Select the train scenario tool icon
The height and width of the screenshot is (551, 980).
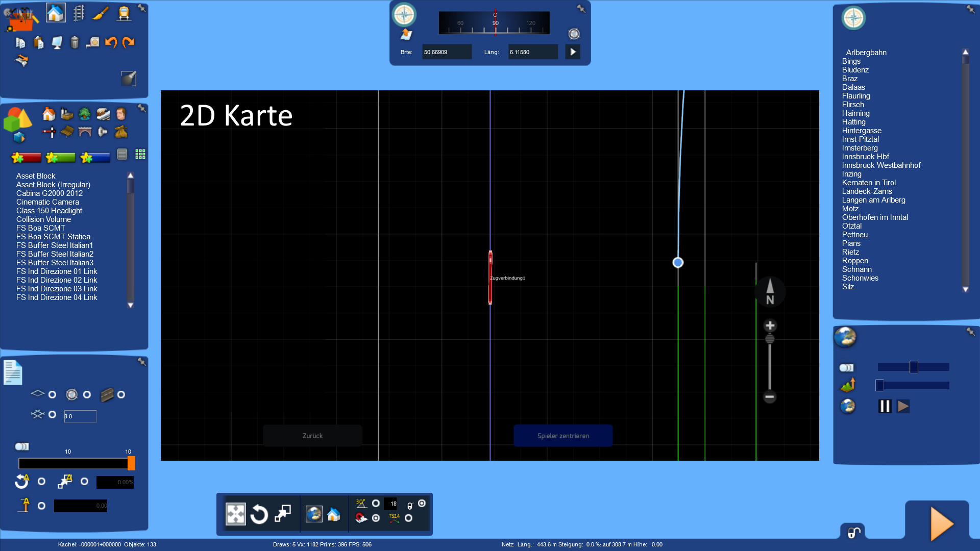click(124, 13)
